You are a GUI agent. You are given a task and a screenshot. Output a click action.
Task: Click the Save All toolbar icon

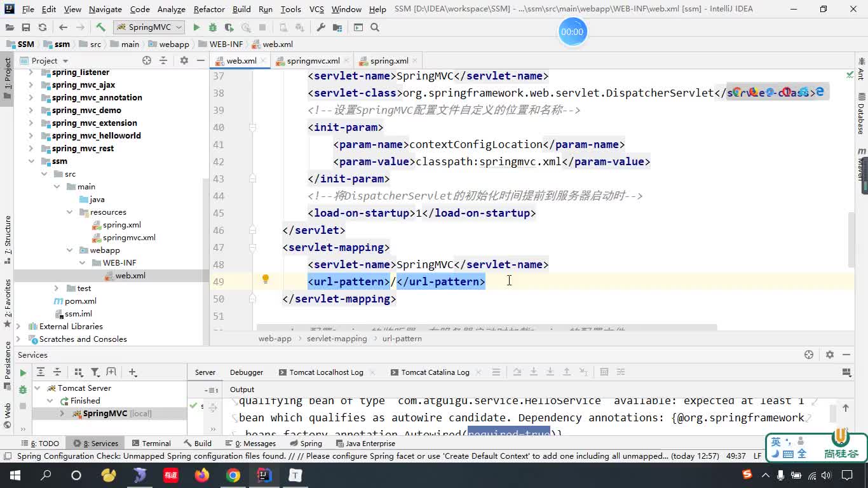coord(26,27)
